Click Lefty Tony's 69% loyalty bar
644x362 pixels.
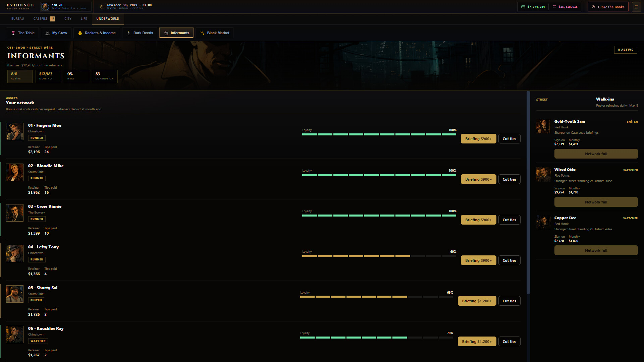[379, 256]
